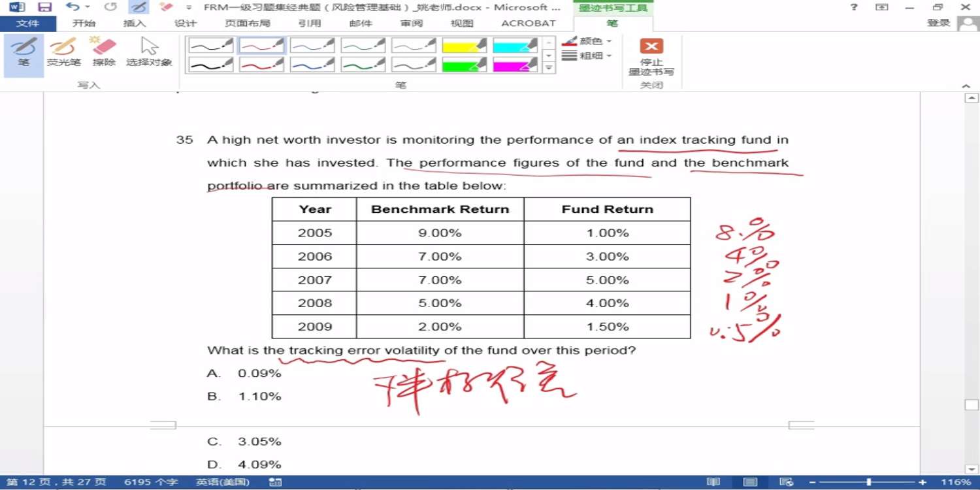This screenshot has width=980, height=490.
Task: Click the language indicator 英语(美国)
Action: point(223,482)
